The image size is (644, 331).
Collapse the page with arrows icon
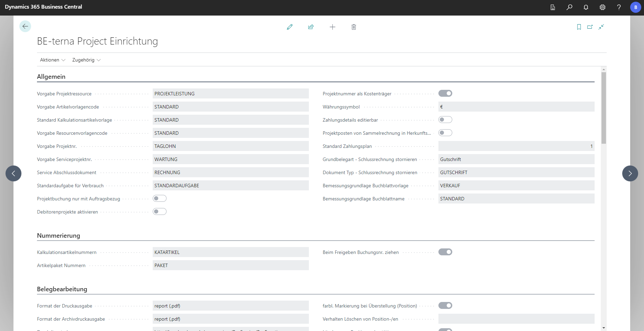[601, 27]
